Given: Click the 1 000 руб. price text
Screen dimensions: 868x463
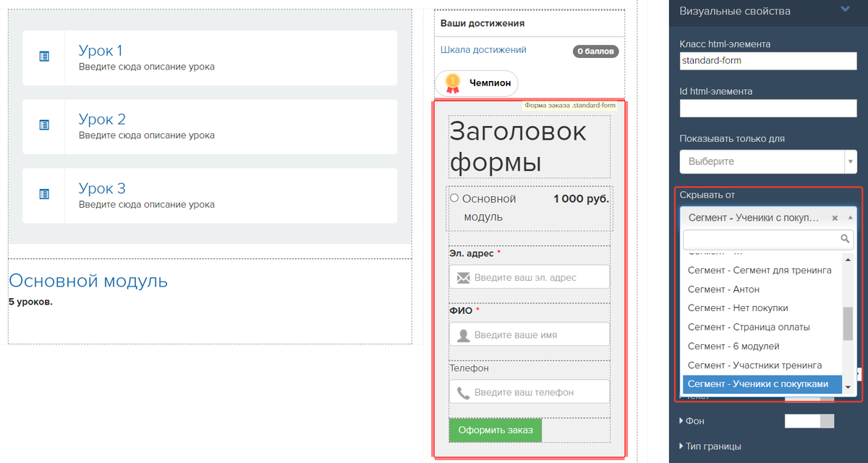Looking at the screenshot, I should tap(582, 199).
